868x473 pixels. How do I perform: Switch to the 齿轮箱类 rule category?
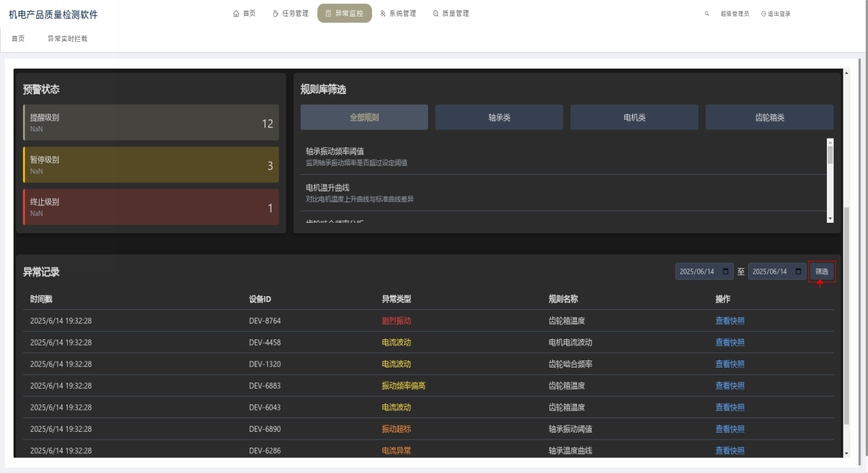coord(769,117)
